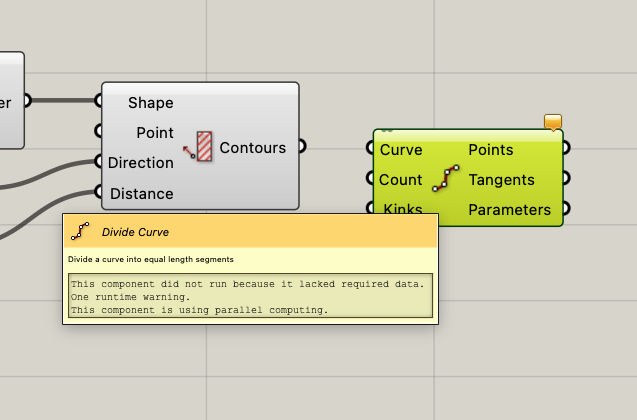Click the Point input grip on Contours

point(99,131)
